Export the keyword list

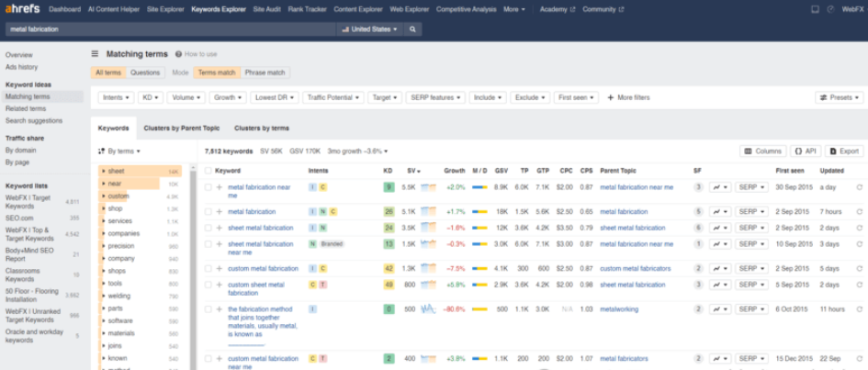click(x=844, y=151)
